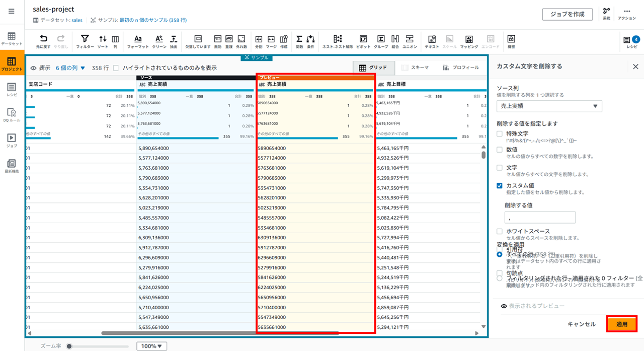Image resolution: width=644 pixels, height=351 pixels.
Task: Select the フィルタリングされた行 radio button
Action: pos(499,278)
